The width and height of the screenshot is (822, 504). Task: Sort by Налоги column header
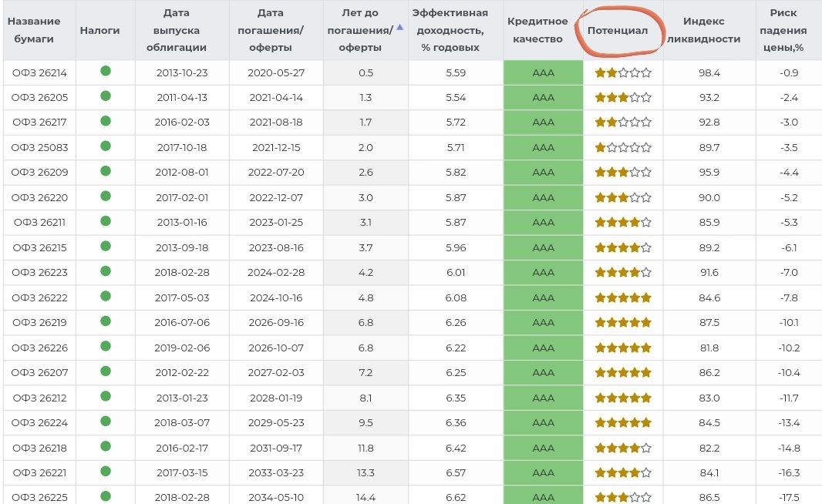click(x=99, y=30)
